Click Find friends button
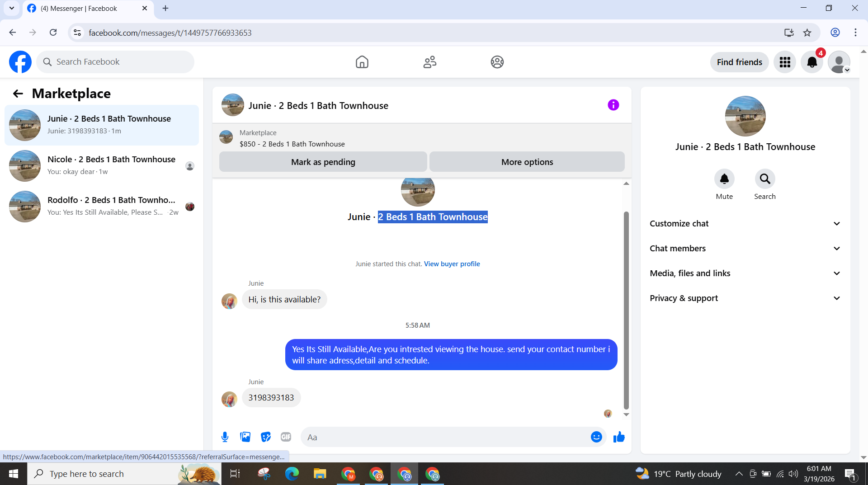 (x=739, y=62)
